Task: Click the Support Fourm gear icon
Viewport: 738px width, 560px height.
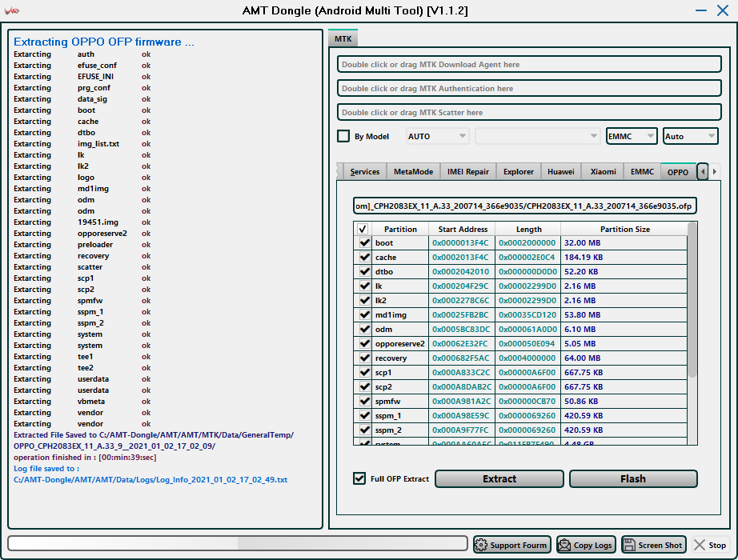Action: point(481,545)
